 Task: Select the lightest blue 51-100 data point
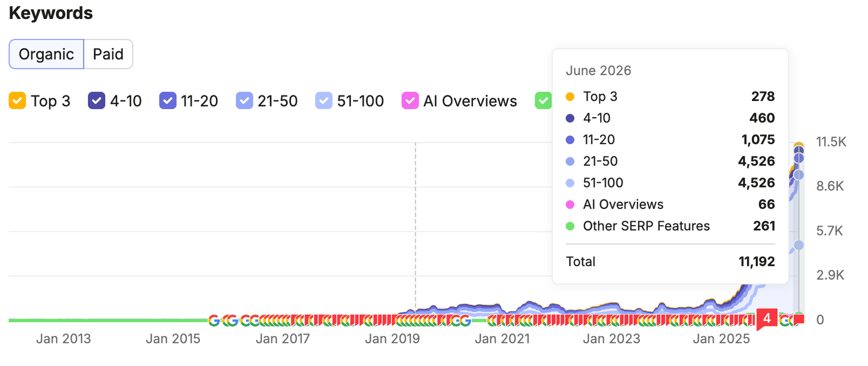coord(799,246)
